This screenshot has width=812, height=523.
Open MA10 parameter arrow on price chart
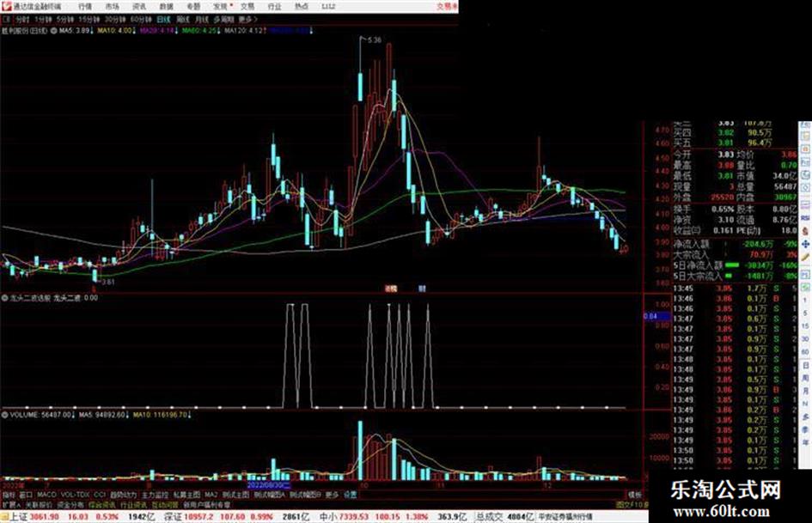134,31
